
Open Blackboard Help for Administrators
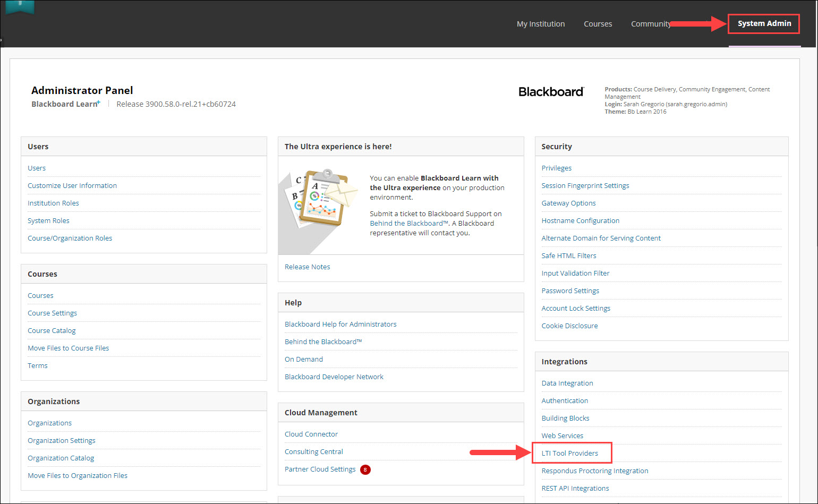(340, 324)
